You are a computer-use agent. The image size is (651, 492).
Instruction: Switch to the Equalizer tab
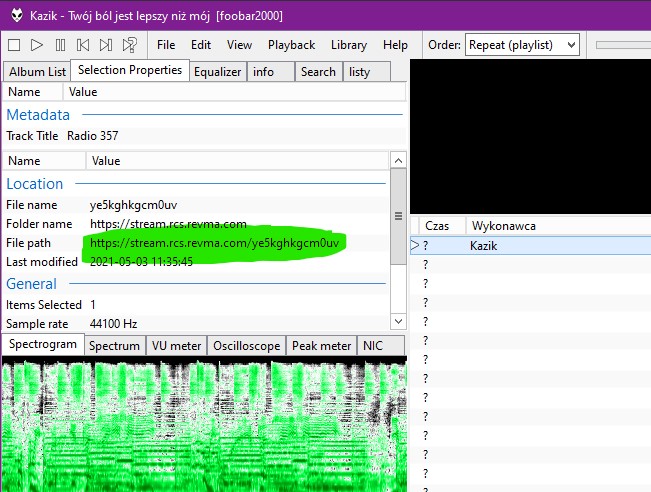218,72
